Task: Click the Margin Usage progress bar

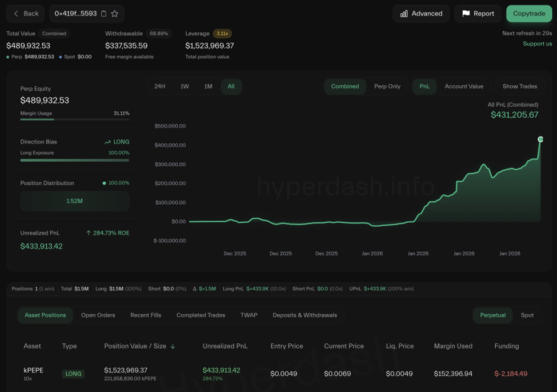Action: coord(74,119)
